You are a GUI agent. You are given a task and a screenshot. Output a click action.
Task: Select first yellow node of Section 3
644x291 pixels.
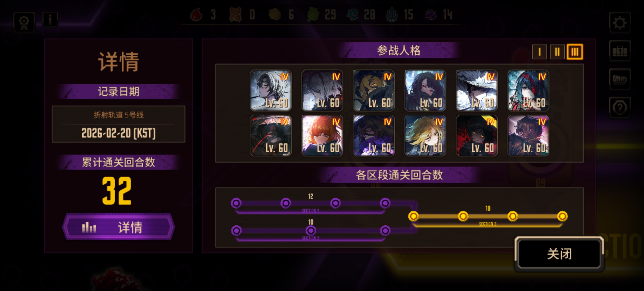413,216
